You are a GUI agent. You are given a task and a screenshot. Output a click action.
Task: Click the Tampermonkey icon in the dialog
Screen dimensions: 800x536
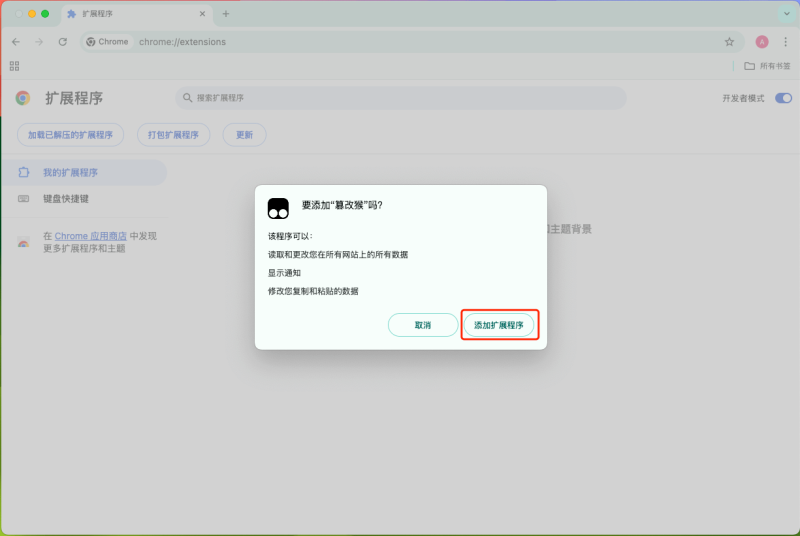pyautogui.click(x=278, y=208)
